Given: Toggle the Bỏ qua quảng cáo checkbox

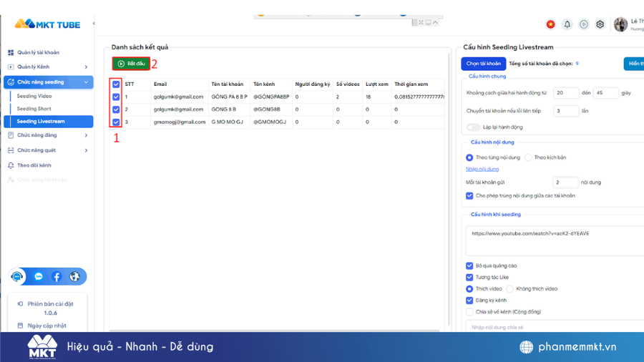Looking at the screenshot, I should point(469,265).
